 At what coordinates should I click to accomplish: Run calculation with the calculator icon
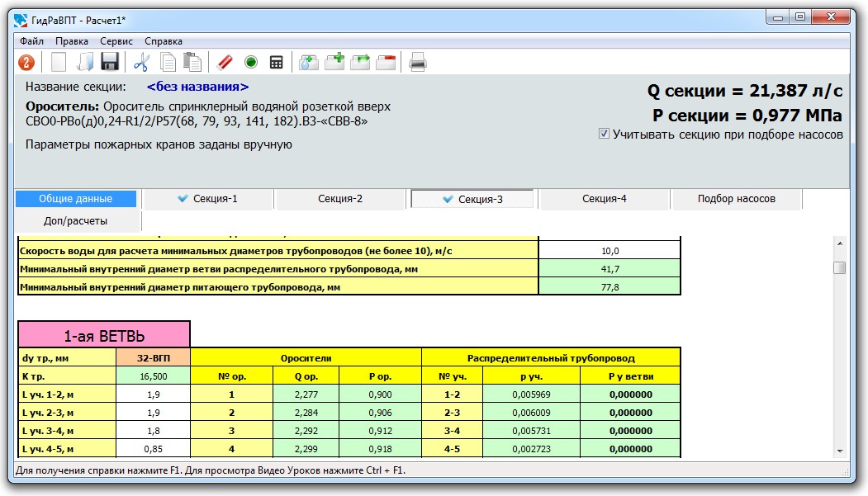click(x=277, y=62)
